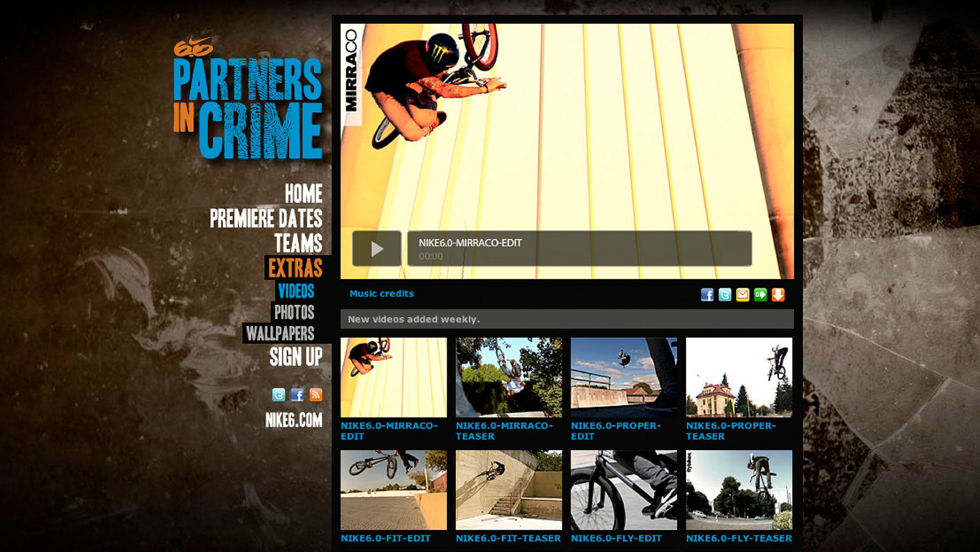Image resolution: width=980 pixels, height=552 pixels.
Task: Select NIKE6.0-FIT-TEASER thumbnail image
Action: click(x=509, y=490)
